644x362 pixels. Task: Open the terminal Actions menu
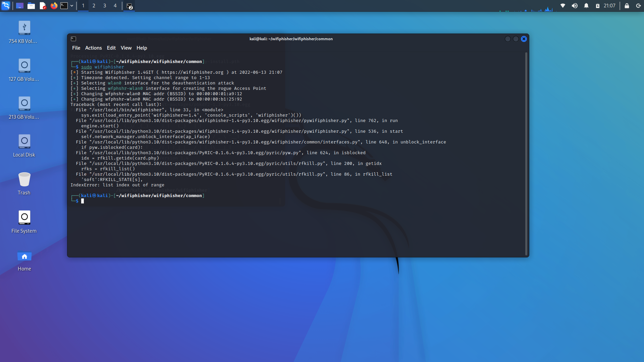point(93,48)
